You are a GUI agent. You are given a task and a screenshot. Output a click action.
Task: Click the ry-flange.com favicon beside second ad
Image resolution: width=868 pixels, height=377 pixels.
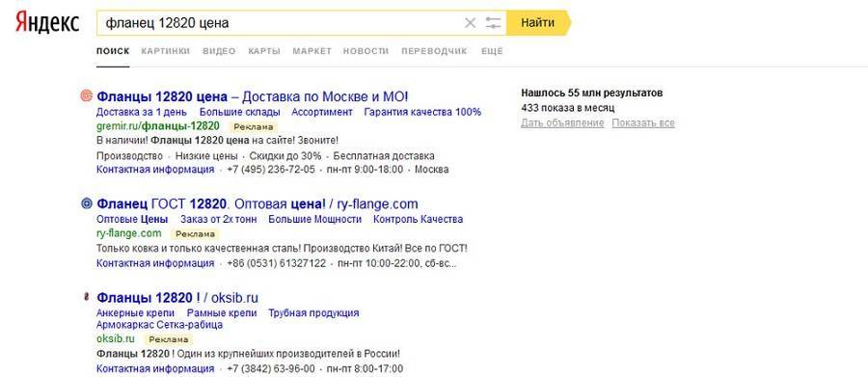(86, 203)
